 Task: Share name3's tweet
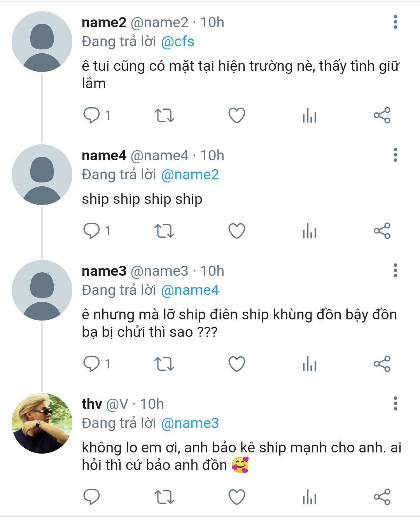382,364
